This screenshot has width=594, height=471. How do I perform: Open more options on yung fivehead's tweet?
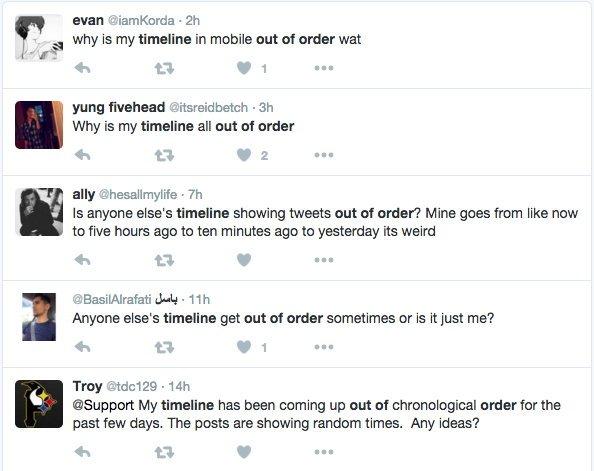click(x=324, y=155)
